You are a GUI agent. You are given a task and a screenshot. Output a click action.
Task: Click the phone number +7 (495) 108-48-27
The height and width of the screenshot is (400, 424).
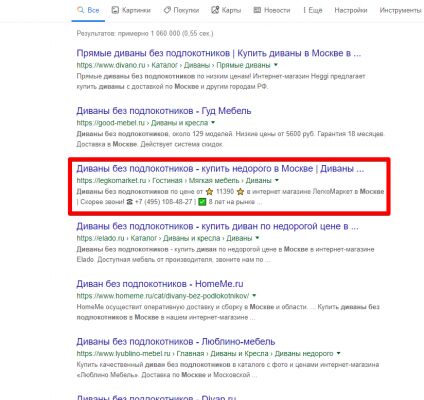tap(164, 202)
